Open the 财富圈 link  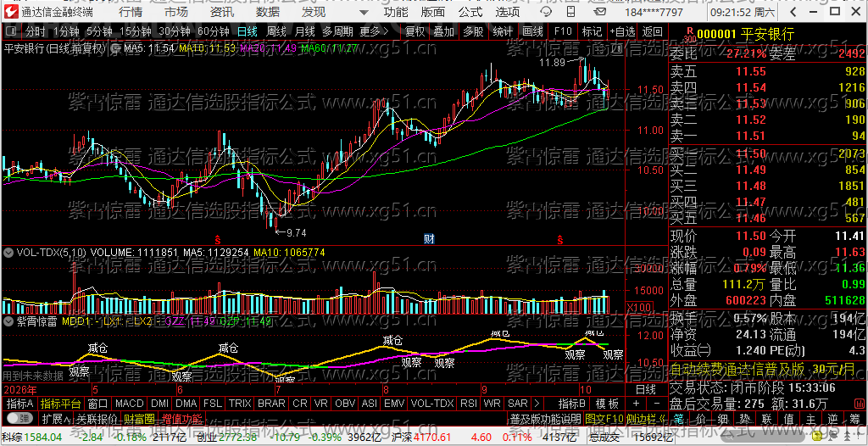click(x=139, y=418)
